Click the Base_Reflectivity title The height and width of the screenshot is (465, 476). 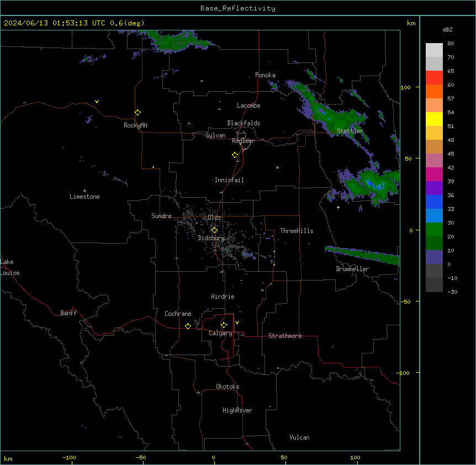click(x=238, y=8)
